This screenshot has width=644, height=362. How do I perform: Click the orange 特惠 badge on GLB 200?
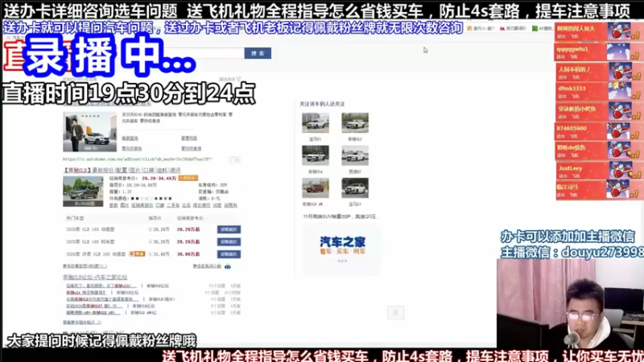coord(137,254)
